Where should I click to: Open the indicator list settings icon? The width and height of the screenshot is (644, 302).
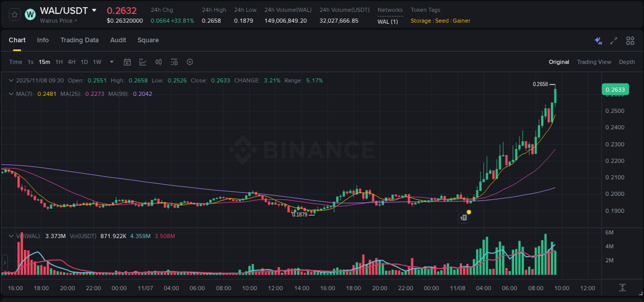pyautogui.click(x=174, y=62)
